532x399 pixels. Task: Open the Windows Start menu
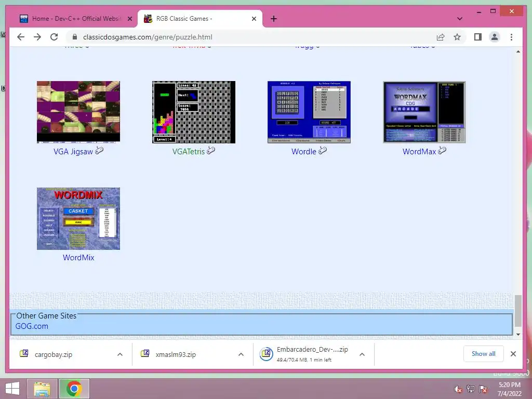(x=12, y=389)
